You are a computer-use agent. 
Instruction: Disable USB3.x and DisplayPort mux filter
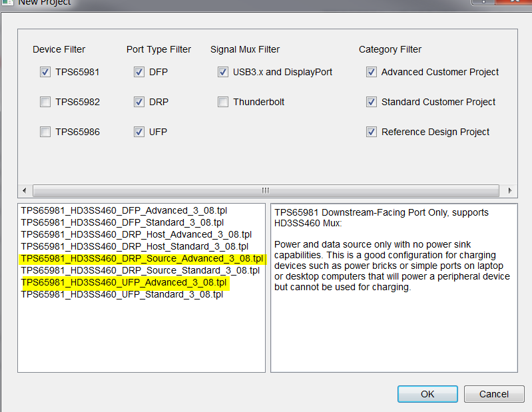tap(223, 72)
